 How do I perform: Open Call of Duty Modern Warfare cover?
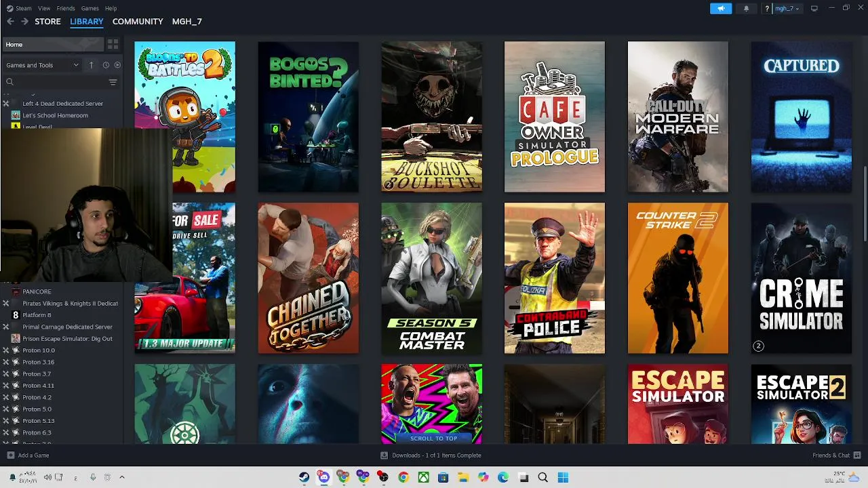pyautogui.click(x=678, y=117)
